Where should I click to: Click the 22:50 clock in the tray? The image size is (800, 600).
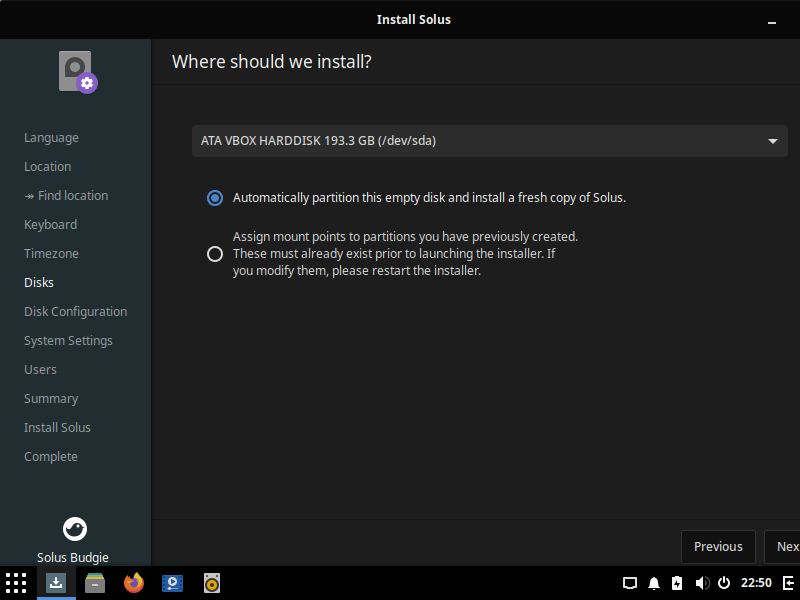[x=756, y=583]
